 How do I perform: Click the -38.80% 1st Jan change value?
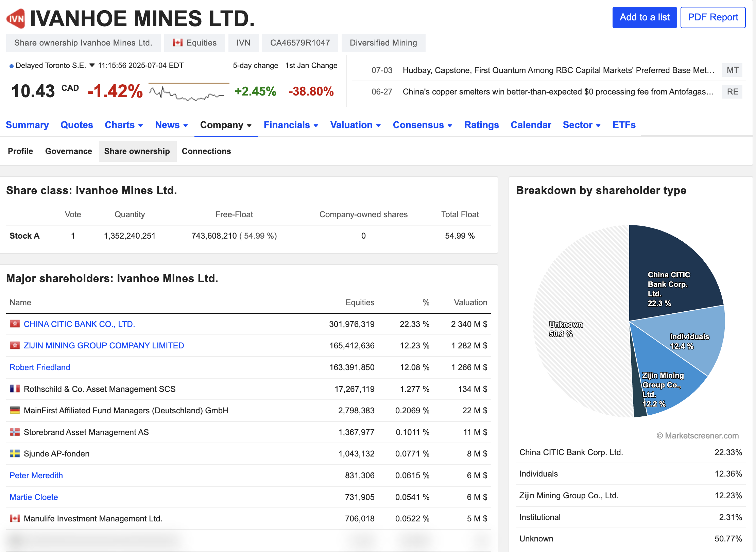point(311,91)
